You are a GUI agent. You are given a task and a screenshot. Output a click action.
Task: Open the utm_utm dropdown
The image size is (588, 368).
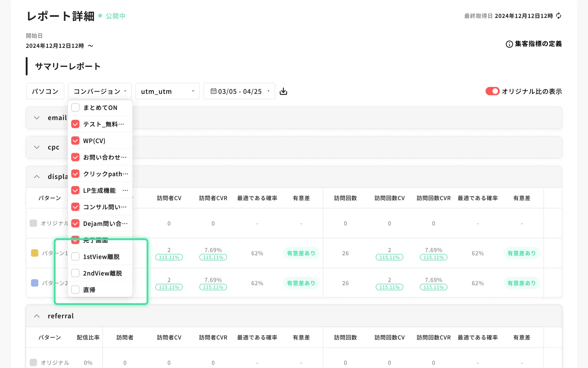coord(168,91)
